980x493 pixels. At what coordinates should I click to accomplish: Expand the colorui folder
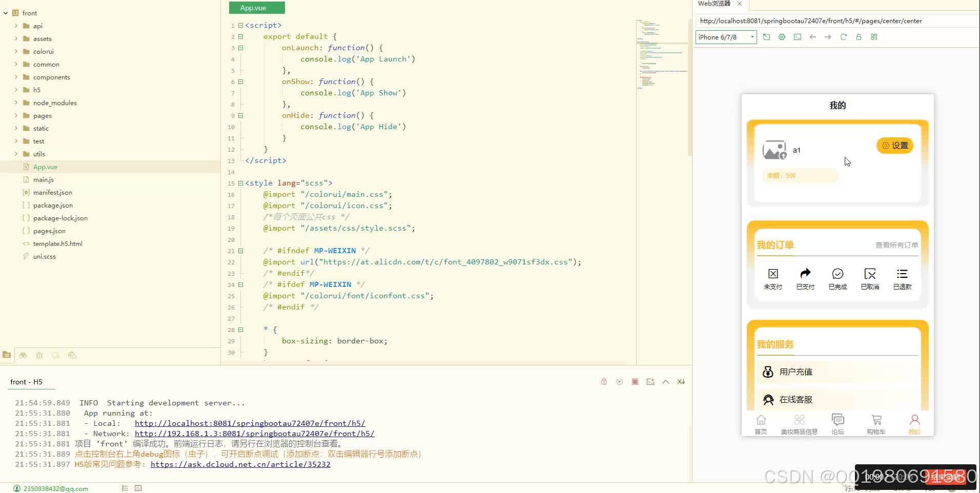[16, 51]
